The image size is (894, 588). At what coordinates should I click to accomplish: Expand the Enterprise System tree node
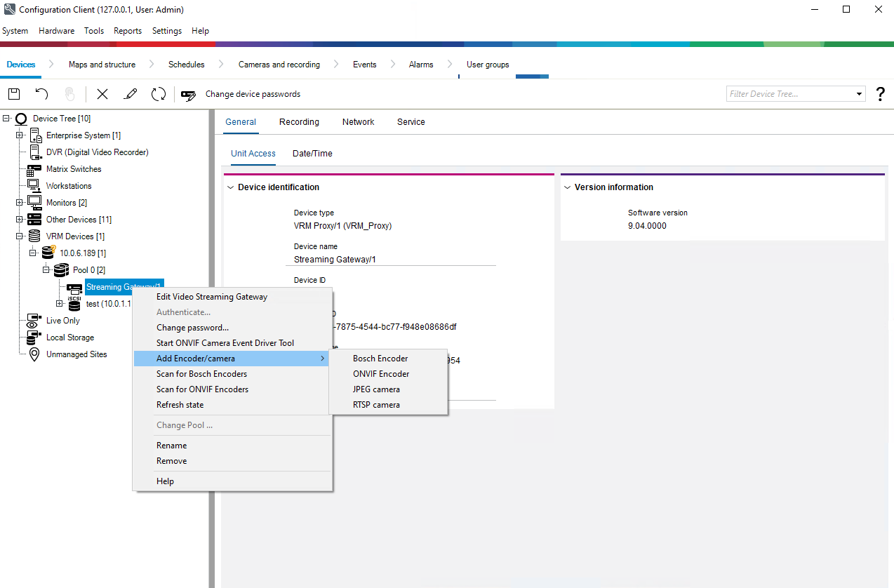(x=20, y=135)
